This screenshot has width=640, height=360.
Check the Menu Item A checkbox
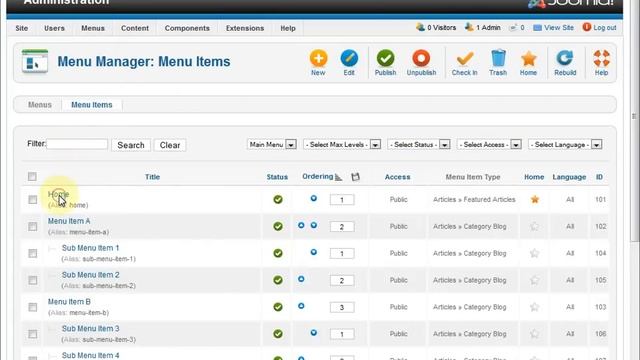click(x=33, y=227)
